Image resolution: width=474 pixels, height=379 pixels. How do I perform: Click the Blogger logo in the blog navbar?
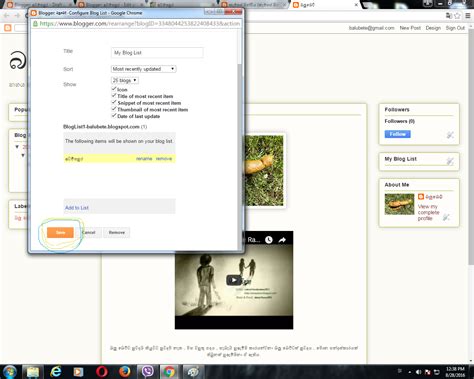pos(8,28)
